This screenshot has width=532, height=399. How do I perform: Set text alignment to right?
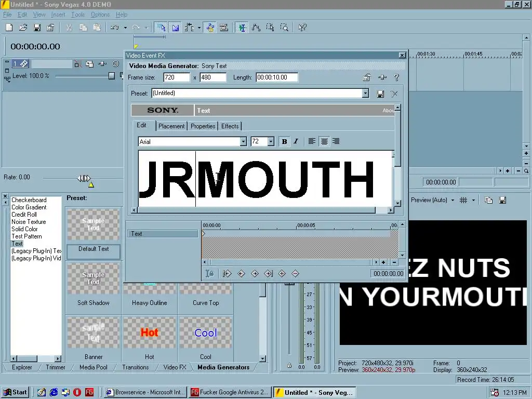point(336,141)
